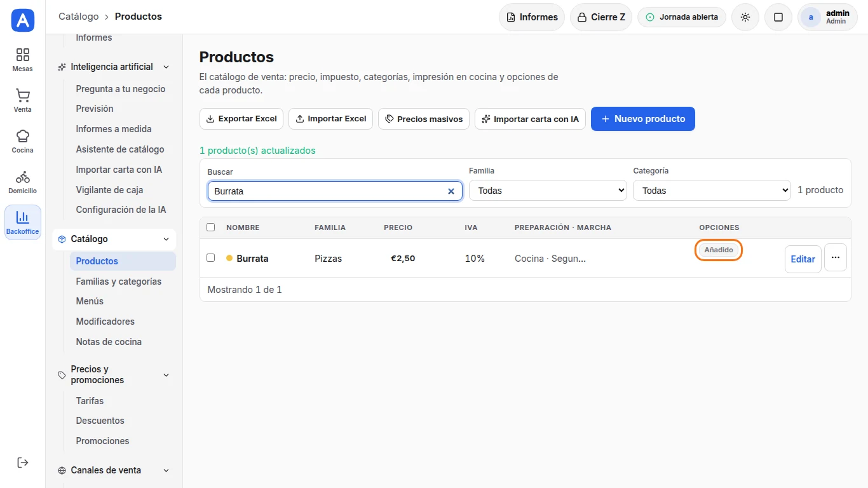Screen dimensions: 868x488
Task: Check the Burrata row checkbox
Action: pyautogui.click(x=211, y=258)
